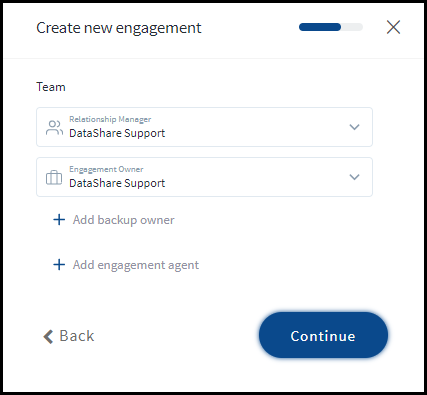Click the plus icon for Add engagement agent
427x395 pixels.
[59, 265]
